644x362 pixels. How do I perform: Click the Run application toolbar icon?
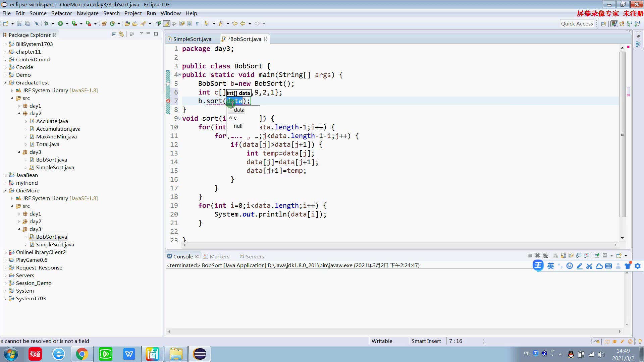61,23
